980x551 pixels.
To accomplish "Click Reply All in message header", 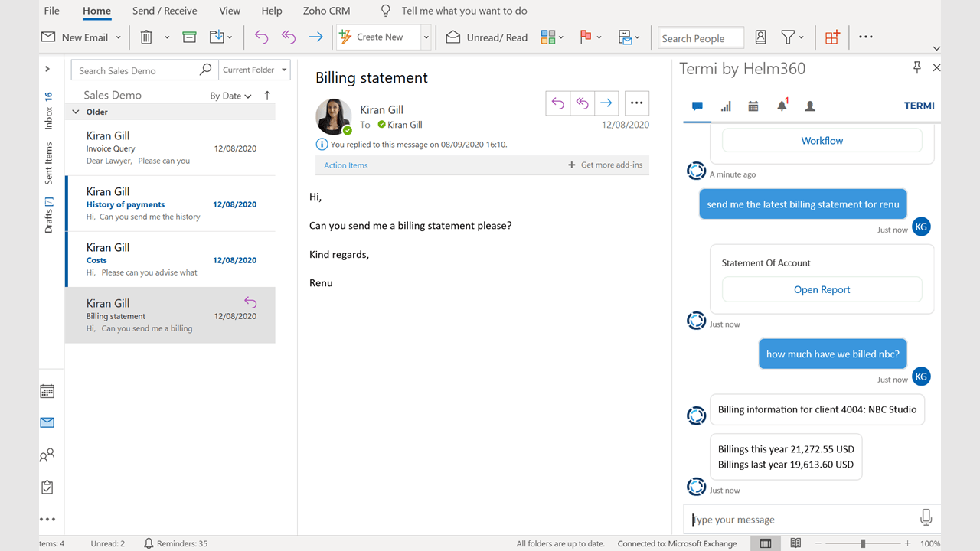I will pyautogui.click(x=583, y=103).
